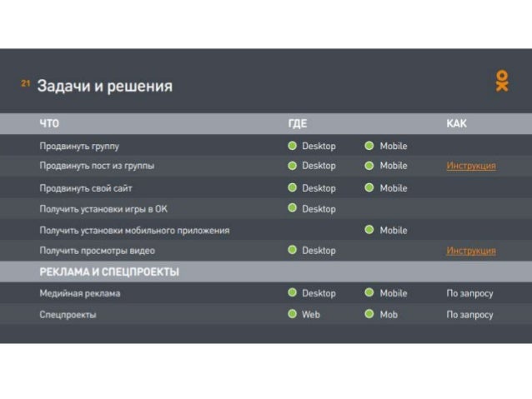
Task: Click the Задачи и решения slide title
Action: pyautogui.click(x=104, y=86)
